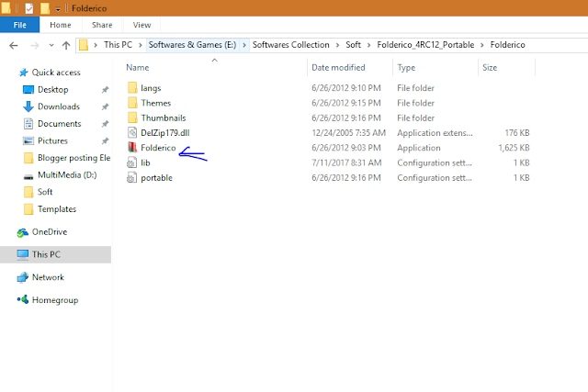588x392 pixels.
Task: Open the recent locations dropdown arrow
Action: pos(51,45)
